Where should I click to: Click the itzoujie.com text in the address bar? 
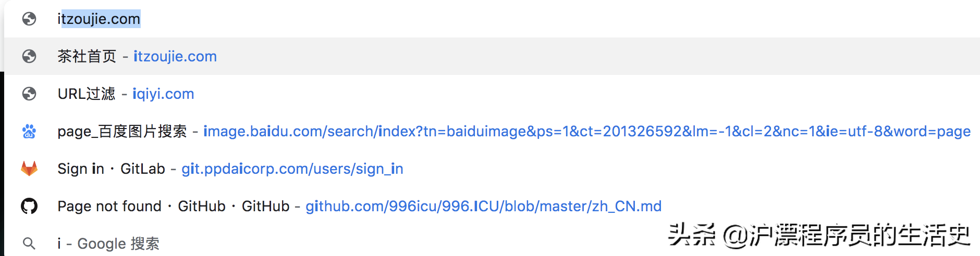tap(99, 19)
